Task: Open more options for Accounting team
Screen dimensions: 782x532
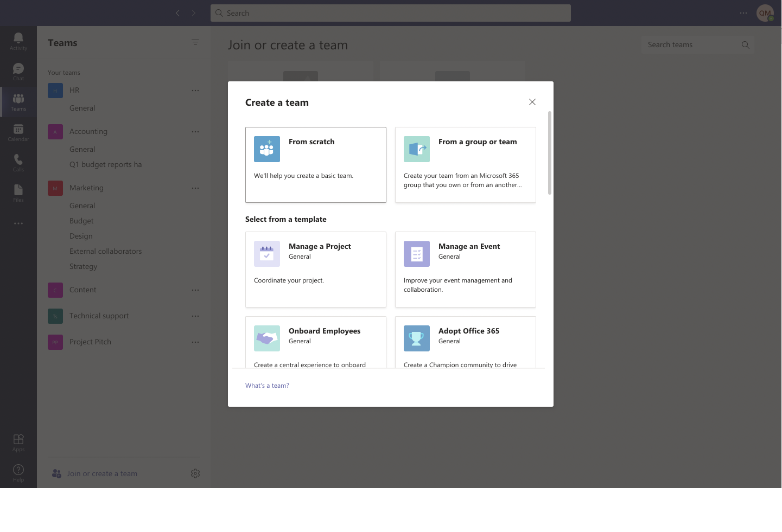Action: (195, 132)
